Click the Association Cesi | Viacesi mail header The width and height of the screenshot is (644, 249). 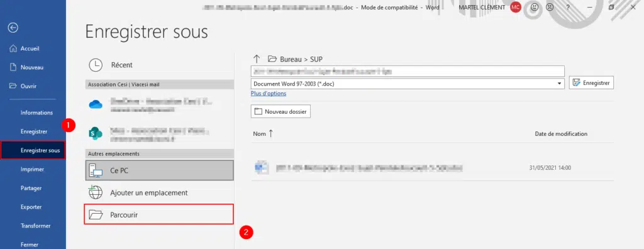[x=159, y=85]
